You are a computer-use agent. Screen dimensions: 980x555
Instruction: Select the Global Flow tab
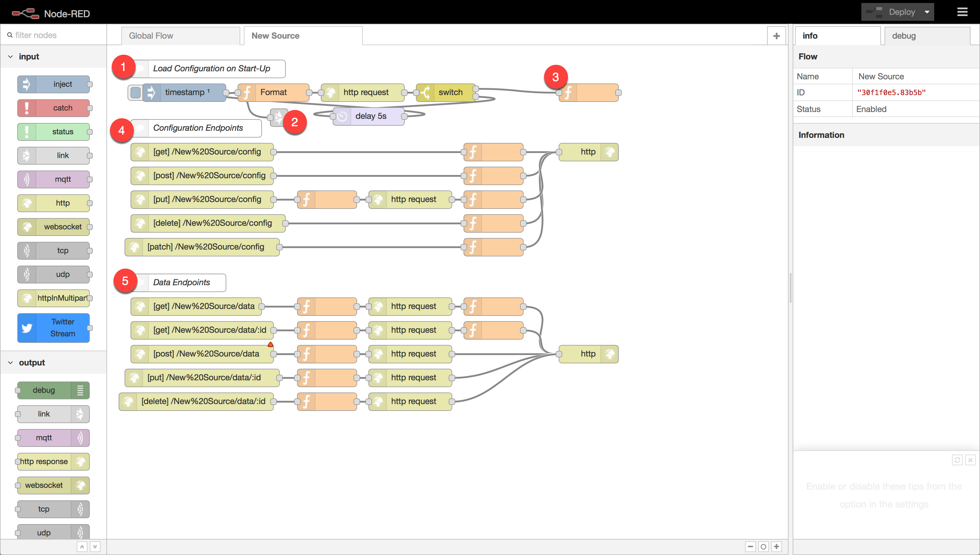click(x=151, y=35)
